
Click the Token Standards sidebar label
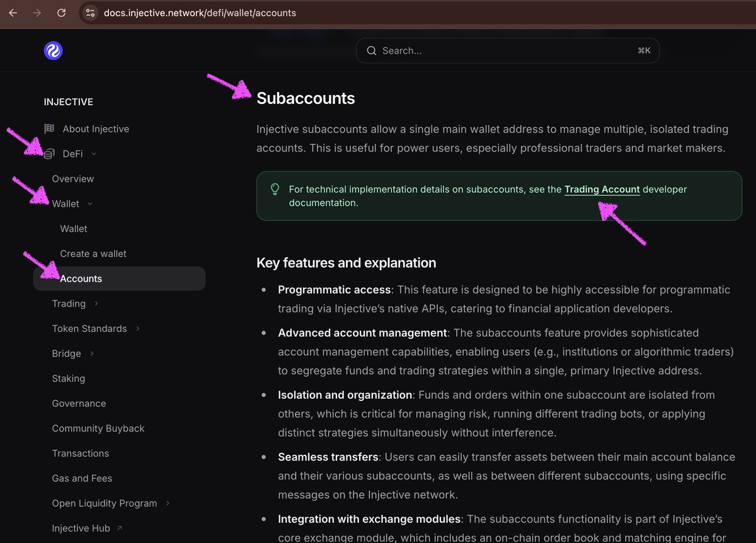(89, 329)
